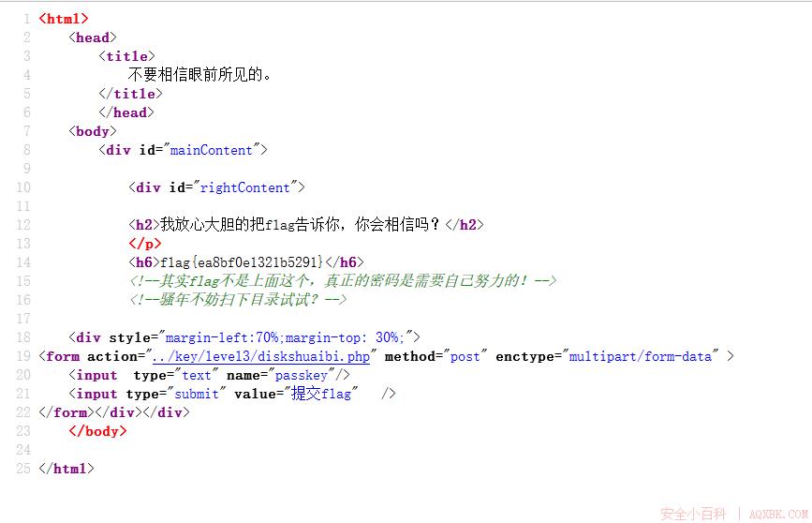Click line number 25 in the gutter

[x=23, y=468]
